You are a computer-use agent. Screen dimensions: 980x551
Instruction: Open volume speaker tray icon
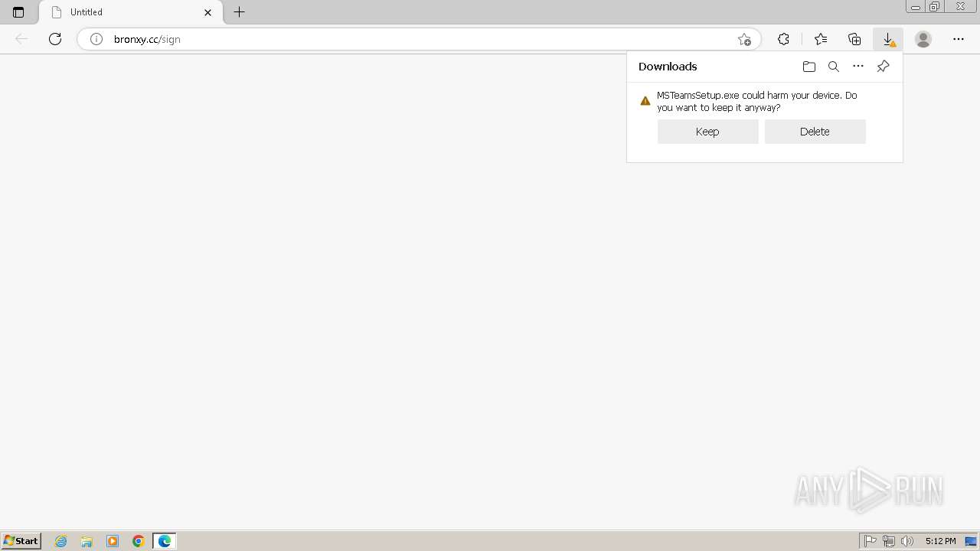pos(907,541)
